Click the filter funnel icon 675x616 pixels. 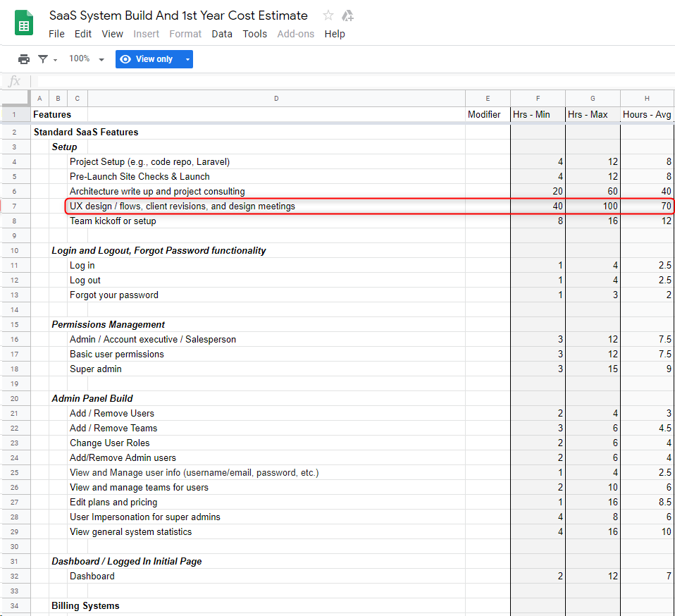click(x=42, y=59)
